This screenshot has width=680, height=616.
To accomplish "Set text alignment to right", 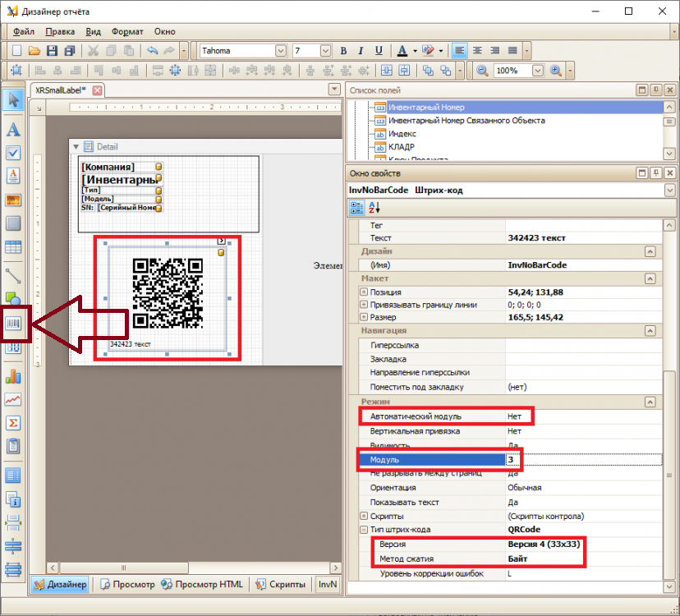I will (x=495, y=51).
